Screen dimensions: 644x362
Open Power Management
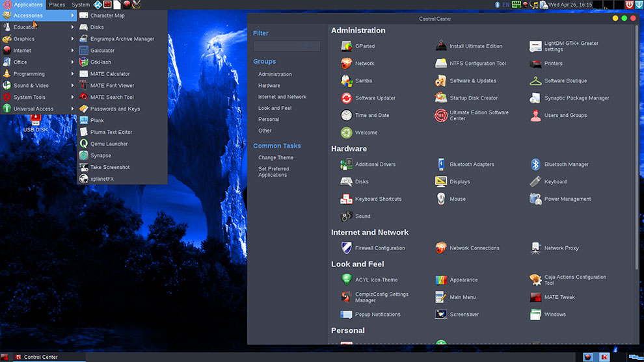[x=561, y=199]
